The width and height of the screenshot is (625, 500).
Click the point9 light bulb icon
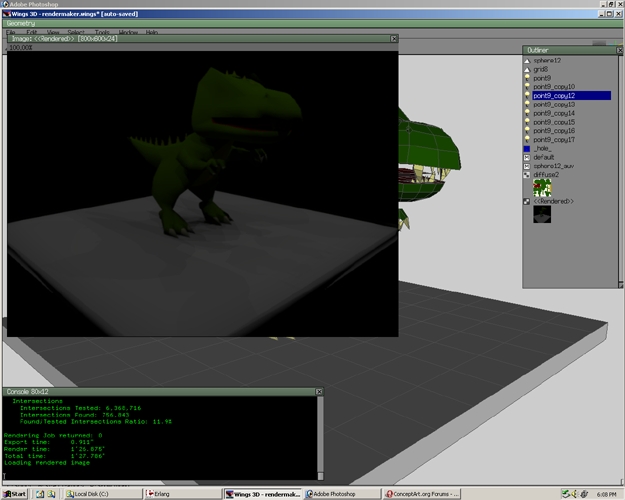coord(527,78)
